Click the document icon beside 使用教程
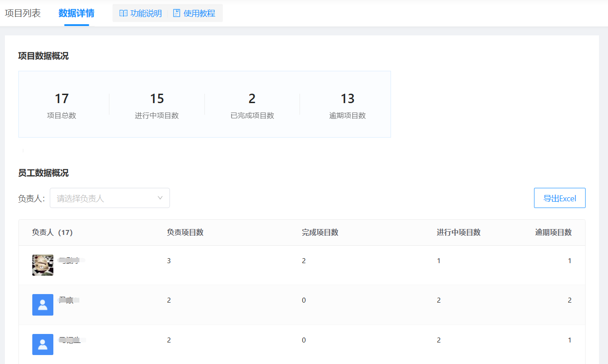The height and width of the screenshot is (364, 608). click(177, 13)
